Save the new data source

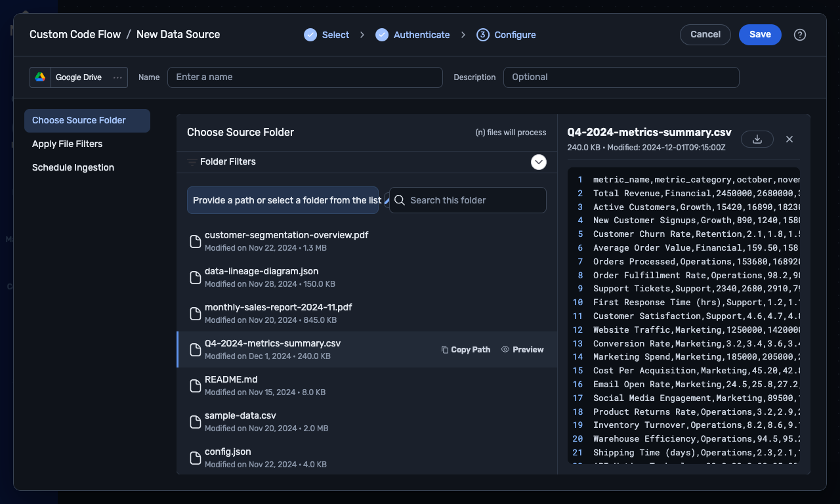tap(760, 35)
